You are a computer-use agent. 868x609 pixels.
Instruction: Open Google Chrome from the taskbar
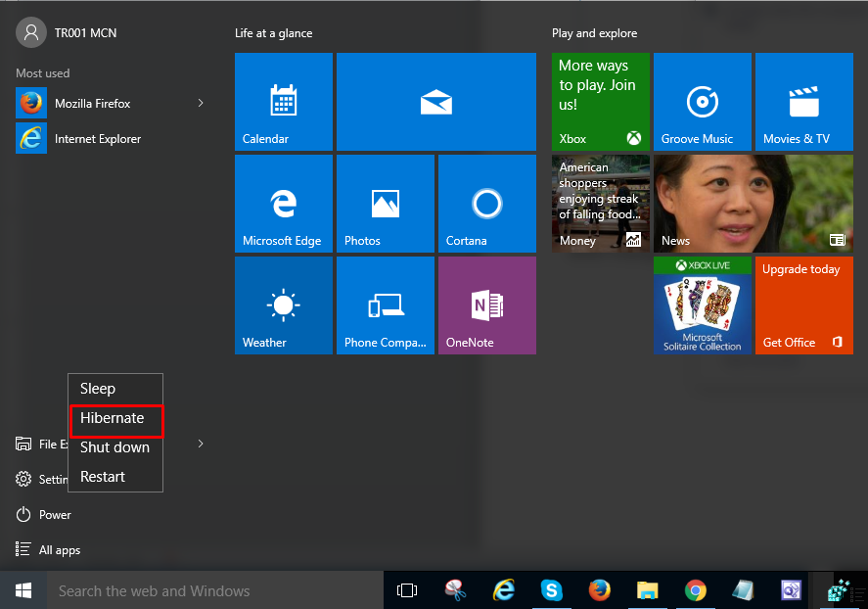click(x=696, y=590)
